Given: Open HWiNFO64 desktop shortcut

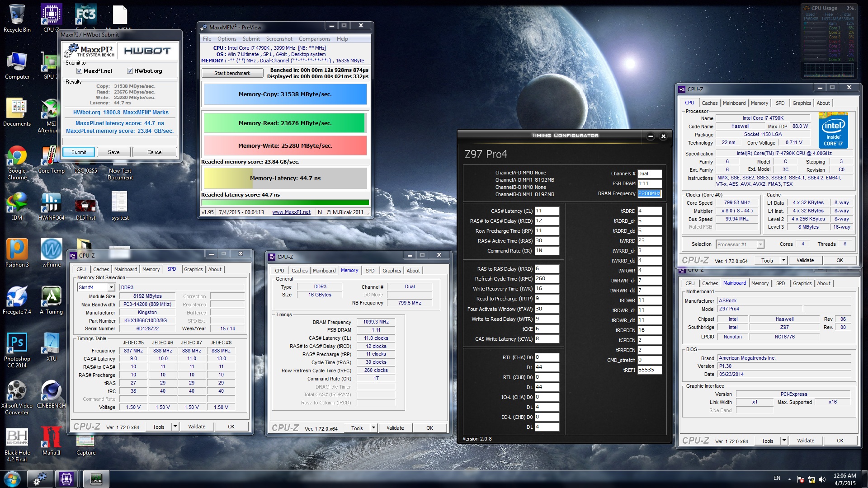Looking at the screenshot, I should click(51, 207).
